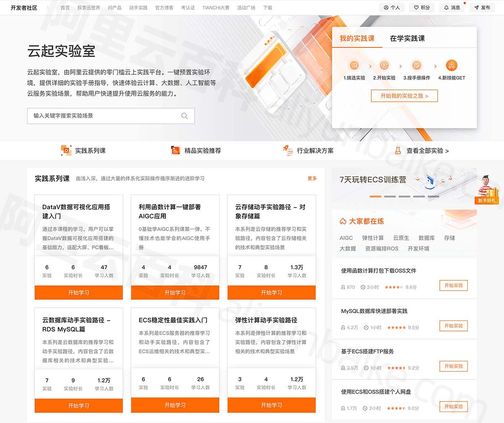Open experiment title 使用函数计算打包下载OSS文件
Viewport: 504px width, 423px height.
(378, 271)
